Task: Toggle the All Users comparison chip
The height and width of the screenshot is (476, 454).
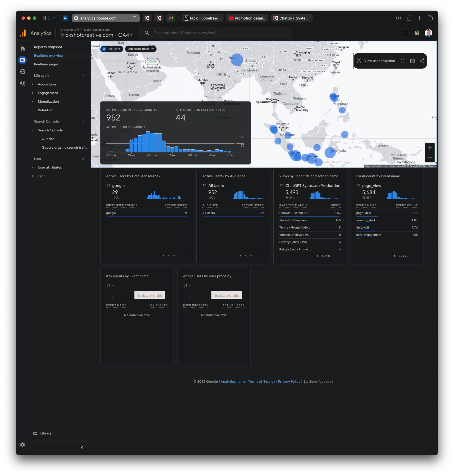Action: (112, 49)
